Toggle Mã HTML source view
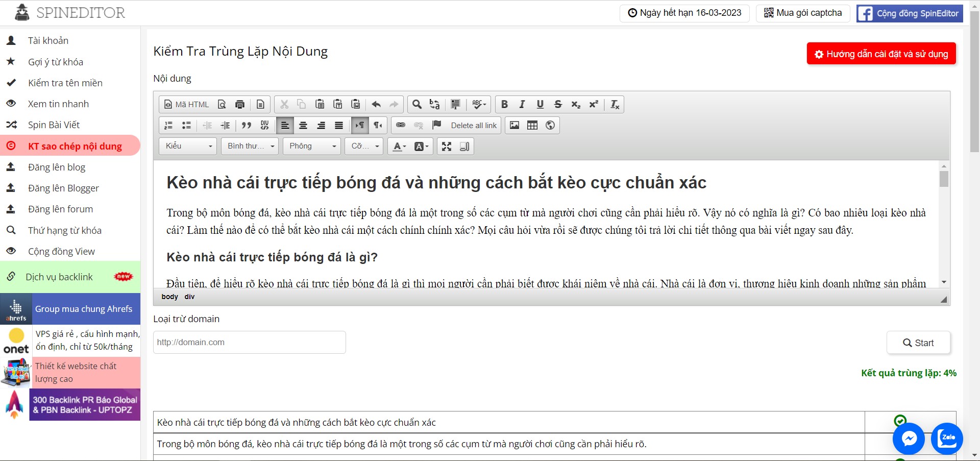 (186, 104)
